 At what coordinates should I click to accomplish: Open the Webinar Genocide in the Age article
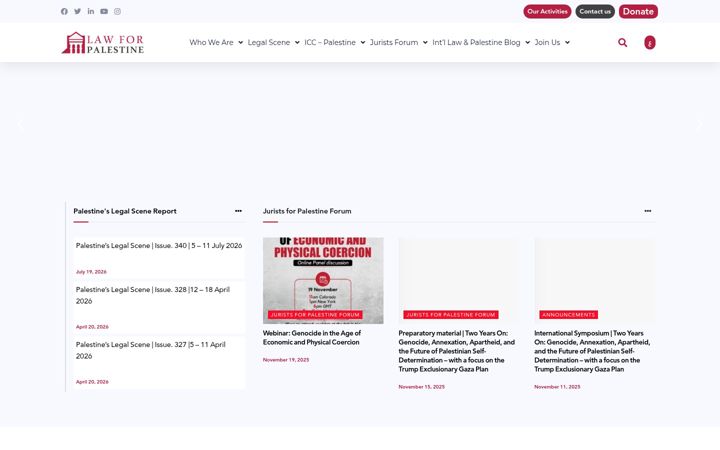[312, 338]
